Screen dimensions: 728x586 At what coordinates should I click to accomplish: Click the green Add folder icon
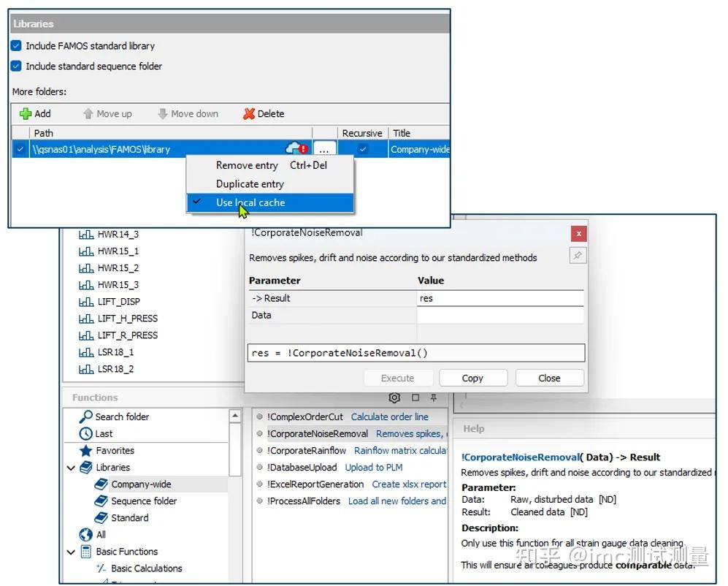(x=25, y=114)
